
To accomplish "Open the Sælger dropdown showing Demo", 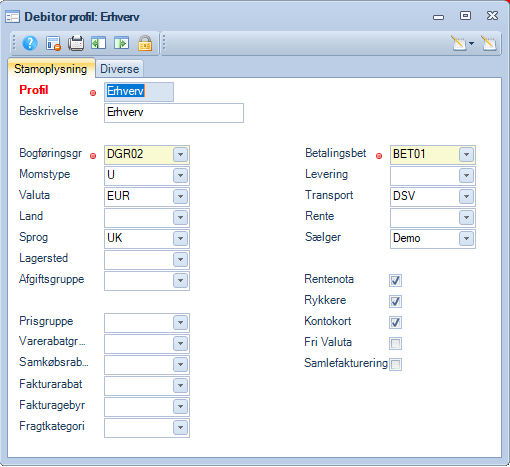I will click(466, 238).
